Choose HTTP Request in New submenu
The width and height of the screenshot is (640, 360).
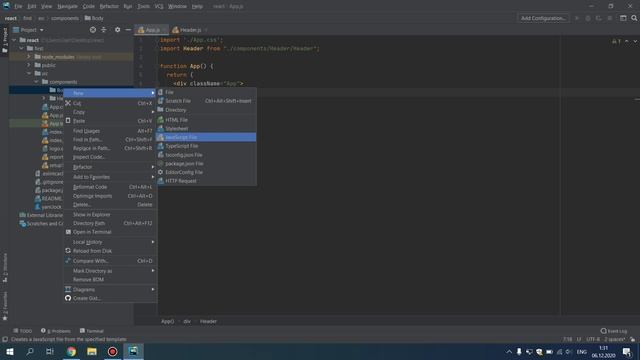(x=206, y=181)
